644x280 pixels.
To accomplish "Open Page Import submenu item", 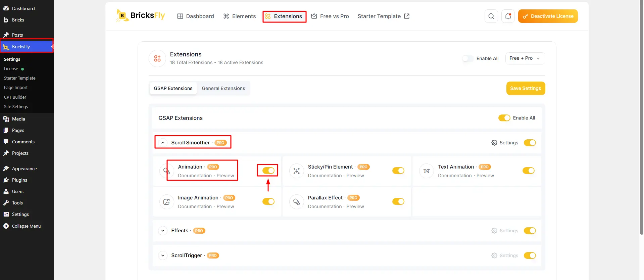I will point(16,87).
